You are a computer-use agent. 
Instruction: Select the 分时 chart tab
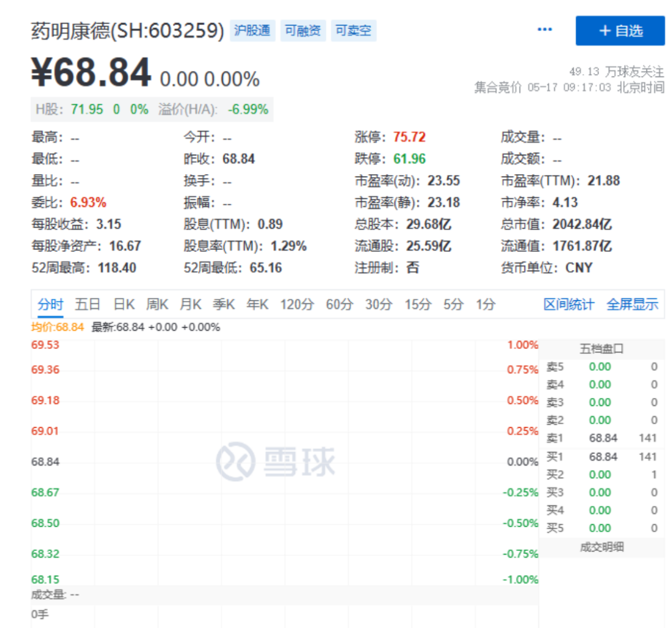click(50, 305)
